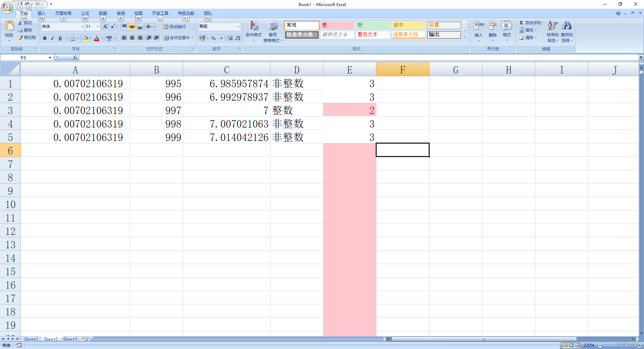Apply red font color A
Viewport: 644px width, 349px height.
pyautogui.click(x=97, y=38)
